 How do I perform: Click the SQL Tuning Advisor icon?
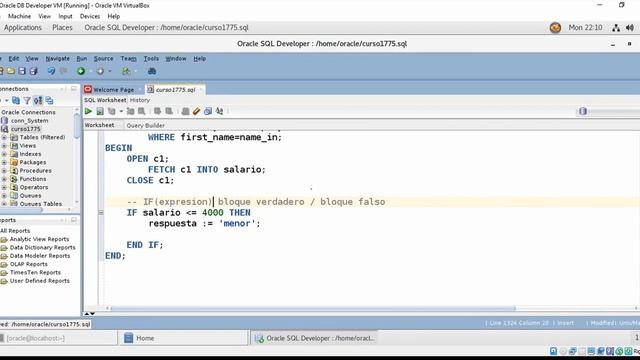pos(142,111)
